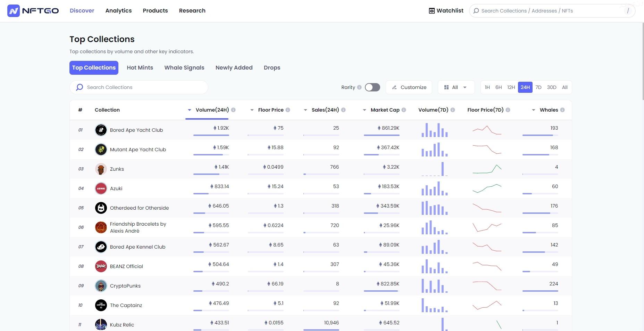Open Bored Ape Yacht Club avatar

[x=101, y=130]
